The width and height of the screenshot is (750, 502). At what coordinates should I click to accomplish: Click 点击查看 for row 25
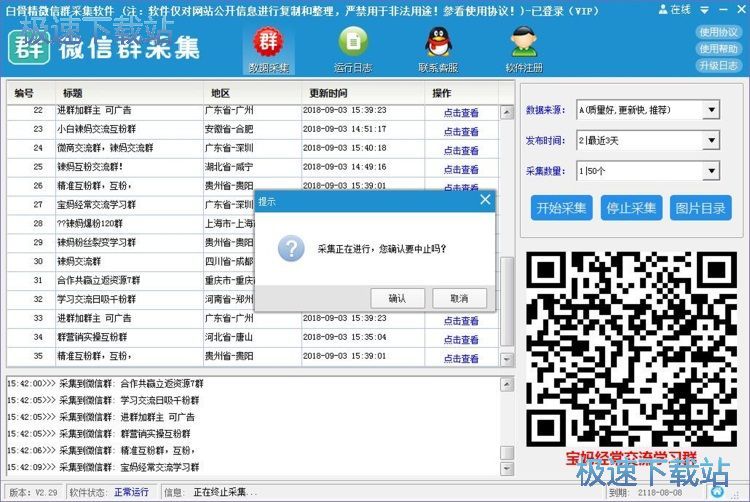tap(461, 169)
